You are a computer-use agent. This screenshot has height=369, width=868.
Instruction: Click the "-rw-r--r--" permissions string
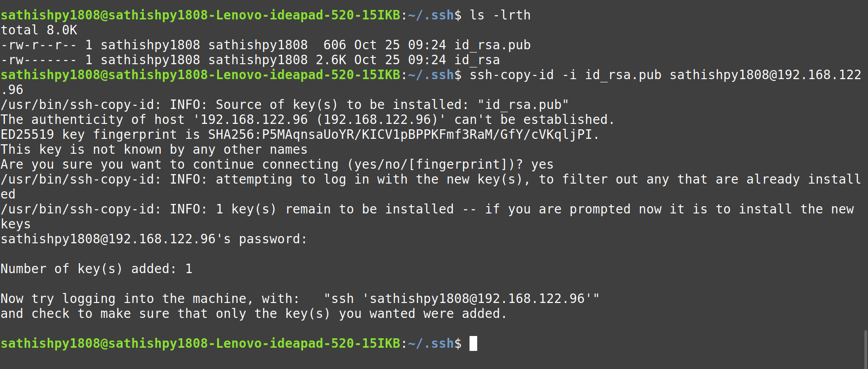click(x=38, y=45)
